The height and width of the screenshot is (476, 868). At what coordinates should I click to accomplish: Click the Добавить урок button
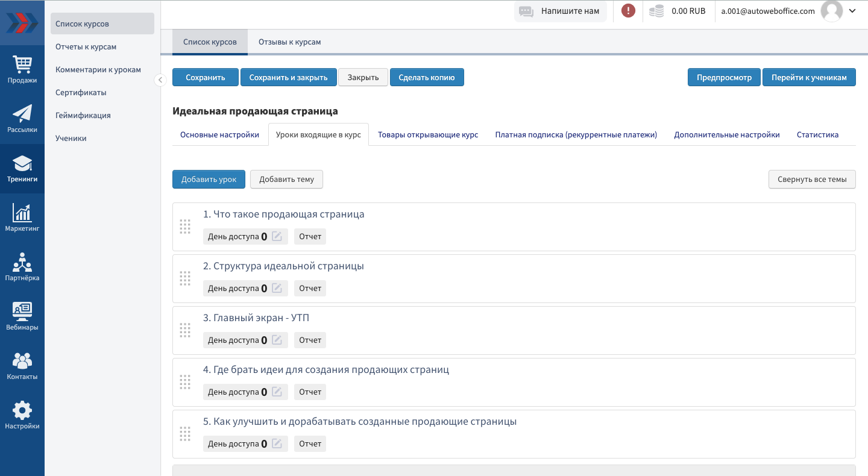[x=209, y=179]
